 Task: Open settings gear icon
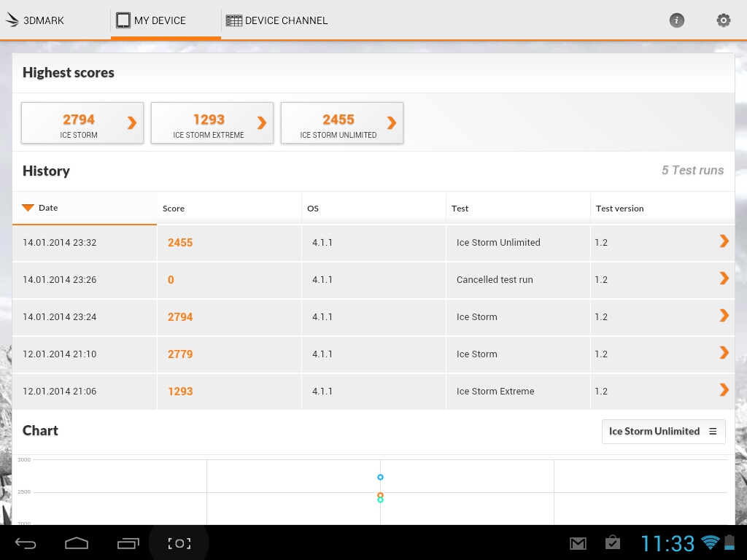[x=723, y=20]
